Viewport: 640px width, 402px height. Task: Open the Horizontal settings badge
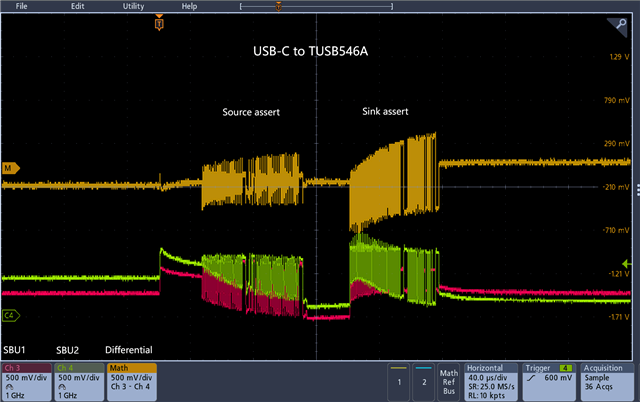pyautogui.click(x=491, y=382)
